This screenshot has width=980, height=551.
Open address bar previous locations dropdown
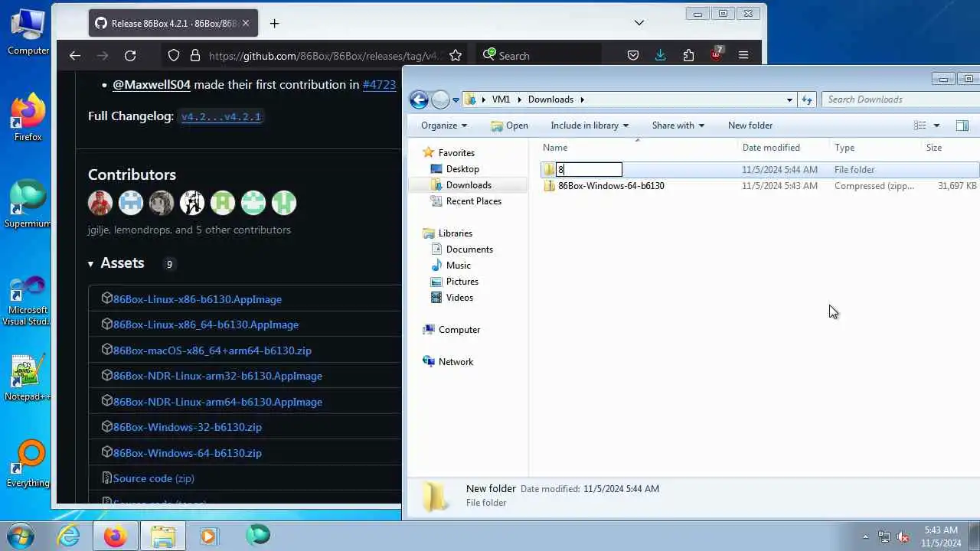click(x=789, y=99)
